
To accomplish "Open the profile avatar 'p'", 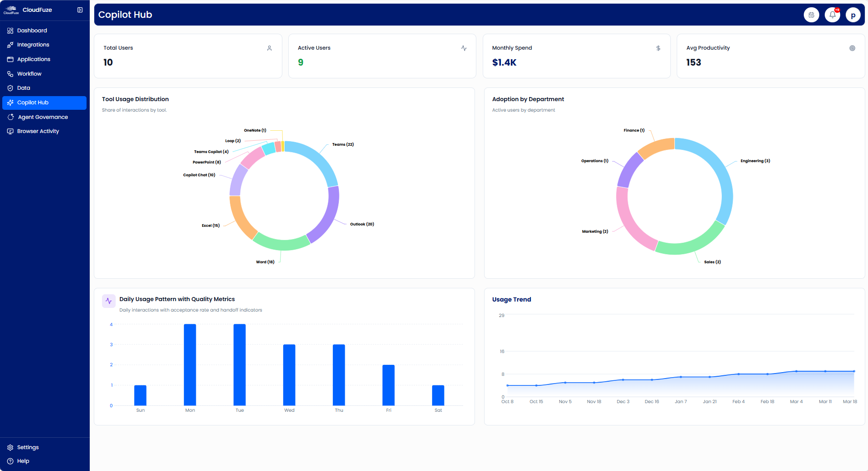I will click(853, 15).
